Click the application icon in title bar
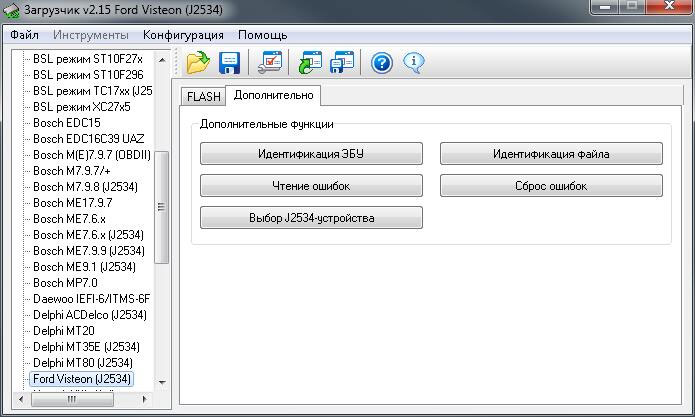Image resolution: width=695 pixels, height=419 pixels. coord(12,10)
